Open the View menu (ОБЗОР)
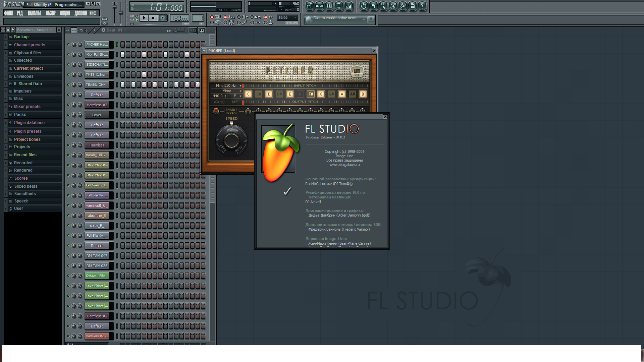Screen dimensions: 644x362 (x=51, y=13)
